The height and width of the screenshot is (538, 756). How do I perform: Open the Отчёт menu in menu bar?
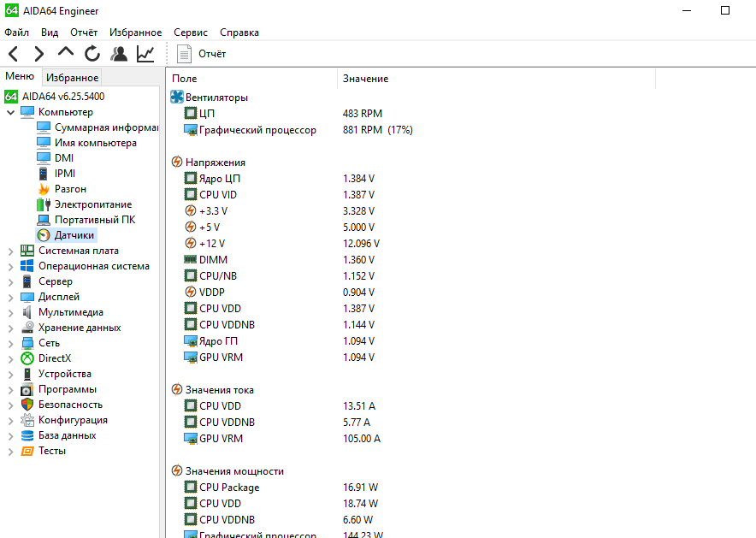pos(84,33)
